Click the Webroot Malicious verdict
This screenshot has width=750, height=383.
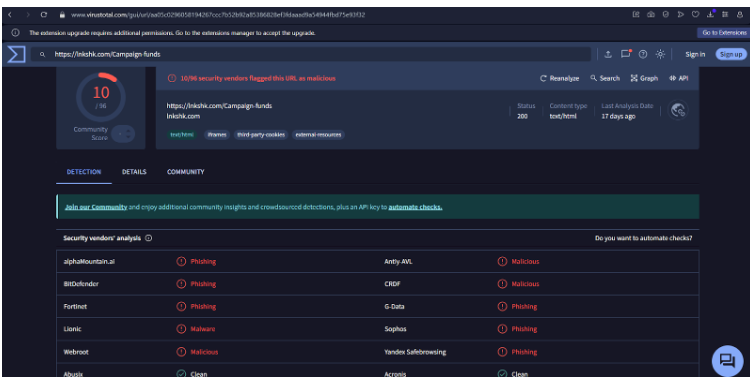point(198,352)
